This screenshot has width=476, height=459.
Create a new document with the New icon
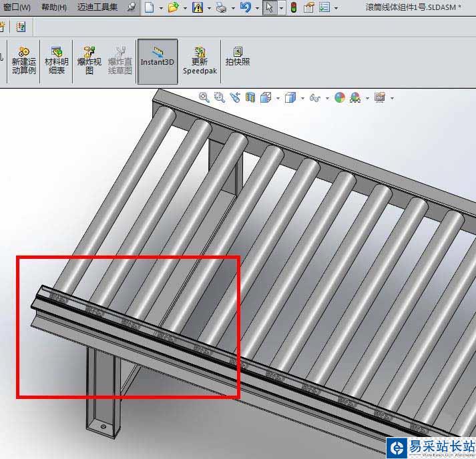pyautogui.click(x=149, y=7)
